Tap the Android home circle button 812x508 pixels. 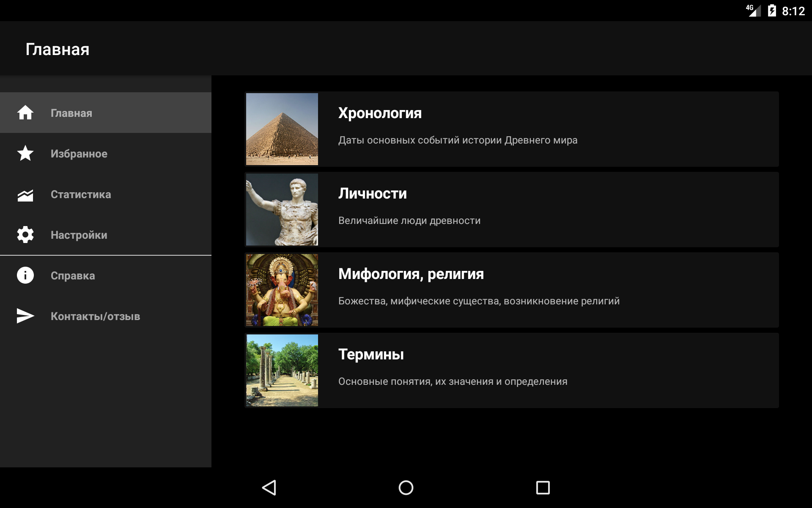pyautogui.click(x=406, y=488)
